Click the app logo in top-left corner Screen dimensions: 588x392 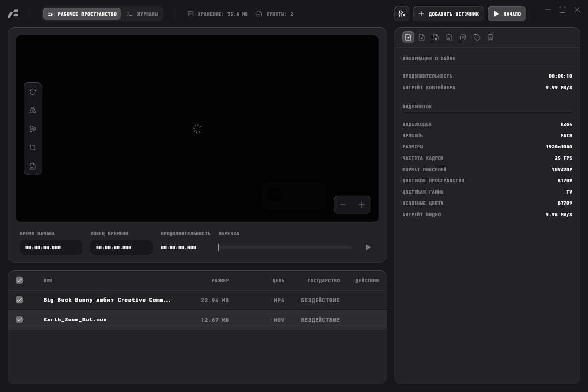[13, 14]
